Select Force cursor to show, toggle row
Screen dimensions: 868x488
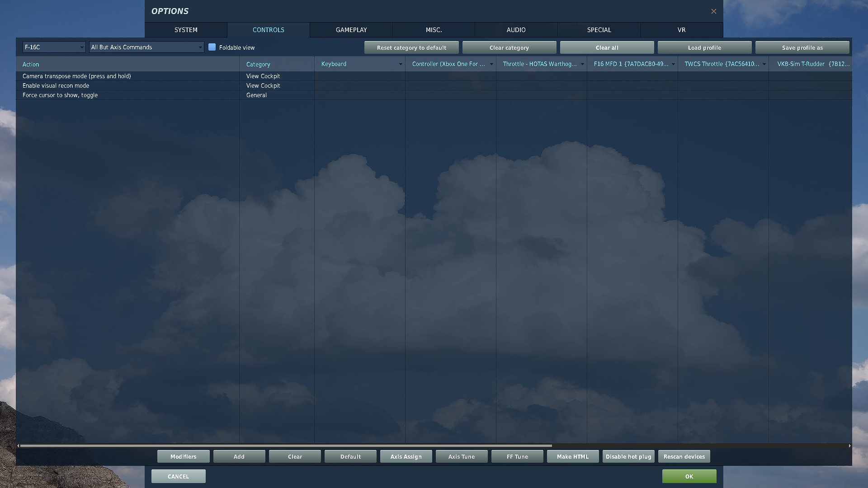tap(434, 95)
